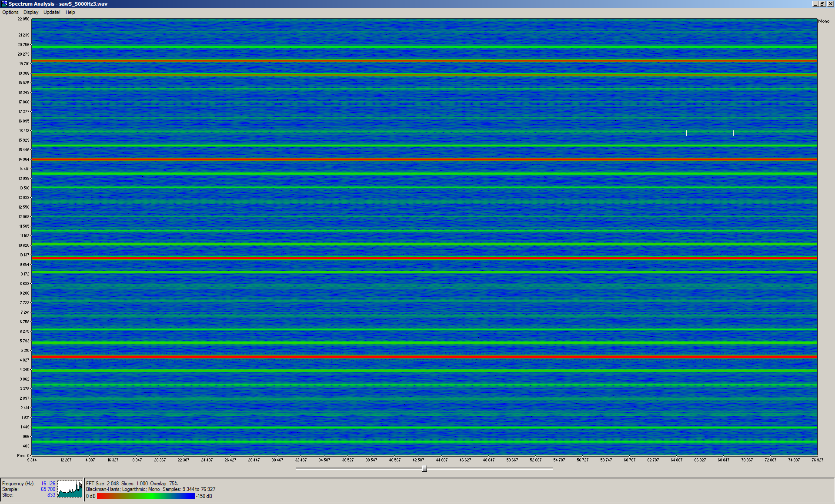
Task: Click the 0 dB scale label
Action: 91,496
